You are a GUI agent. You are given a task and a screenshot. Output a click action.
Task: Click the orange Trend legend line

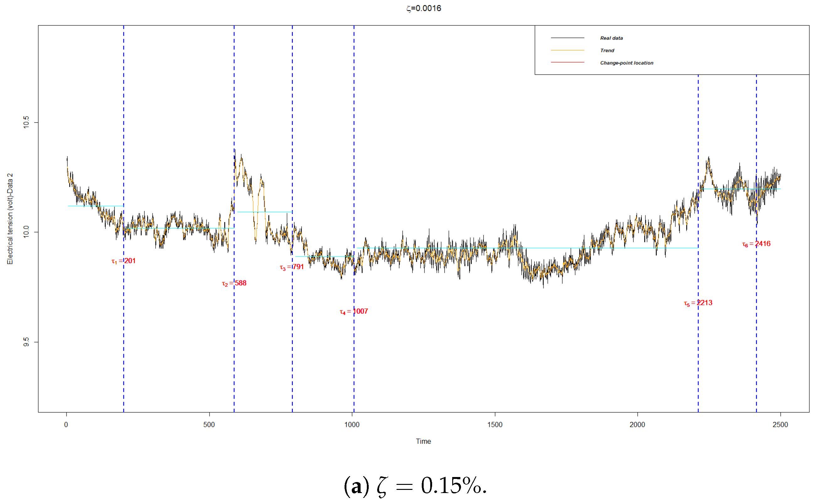[568, 50]
